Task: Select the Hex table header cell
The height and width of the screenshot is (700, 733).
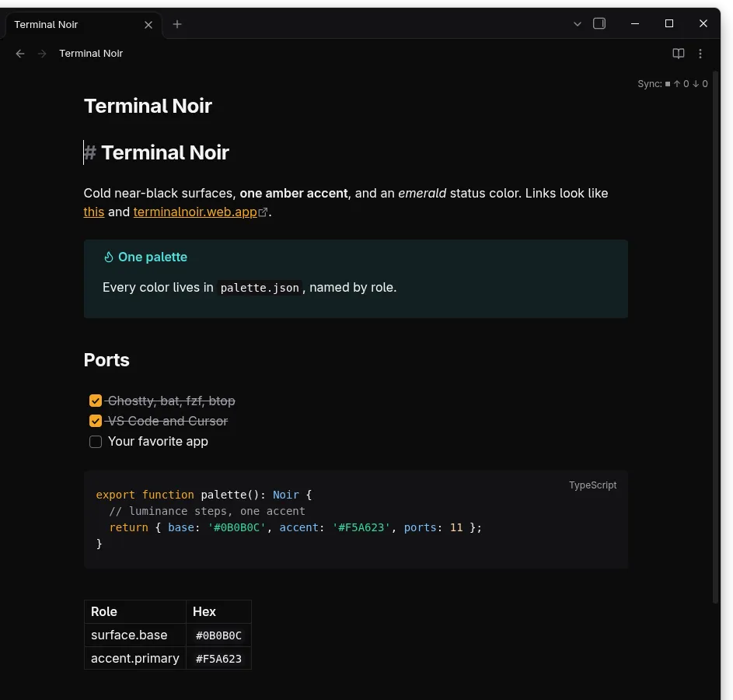Action: (218, 611)
